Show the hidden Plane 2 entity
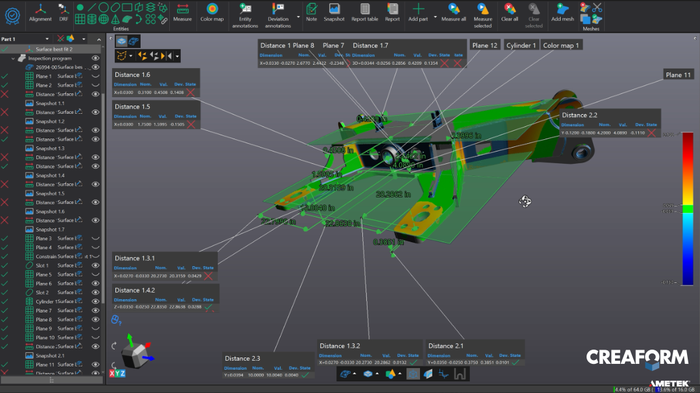The image size is (700, 393). (x=96, y=85)
